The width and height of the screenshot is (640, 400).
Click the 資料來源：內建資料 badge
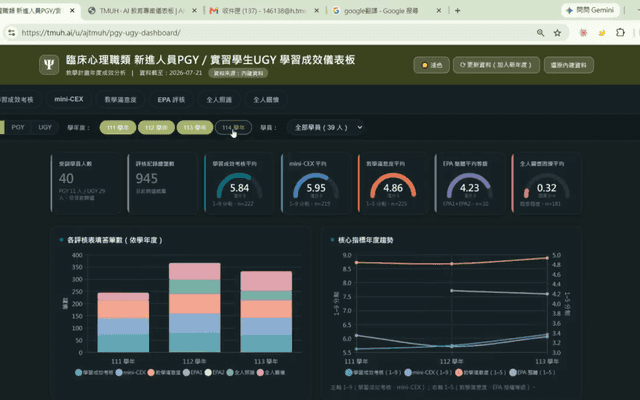(238, 73)
